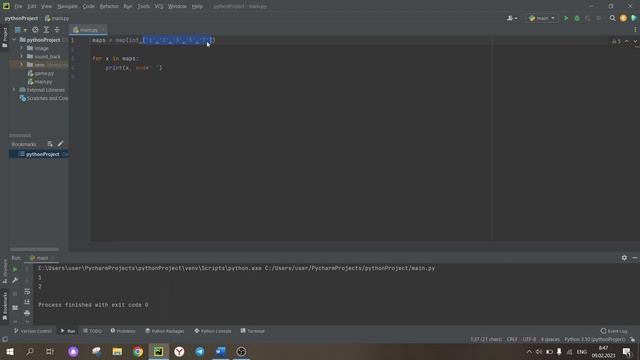Rerun main with Run panel green arrow
Image resolution: width=640 pixels, height=360 pixels.
[x=15, y=269]
